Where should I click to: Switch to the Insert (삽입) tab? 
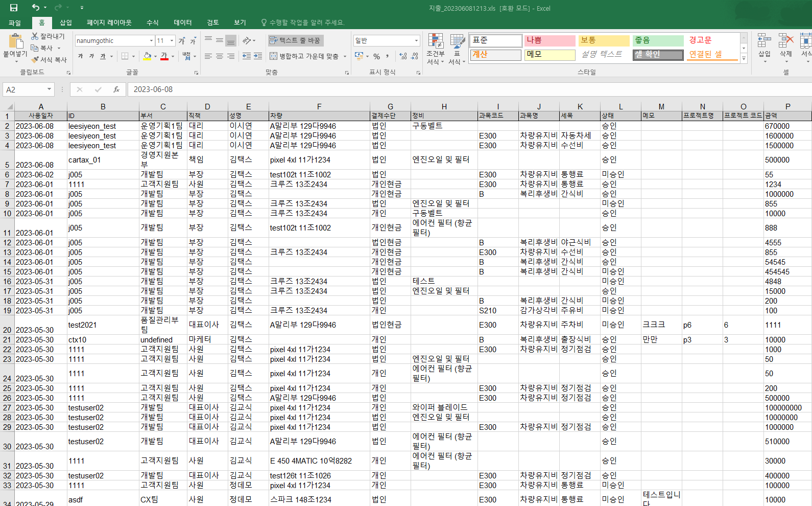66,22
